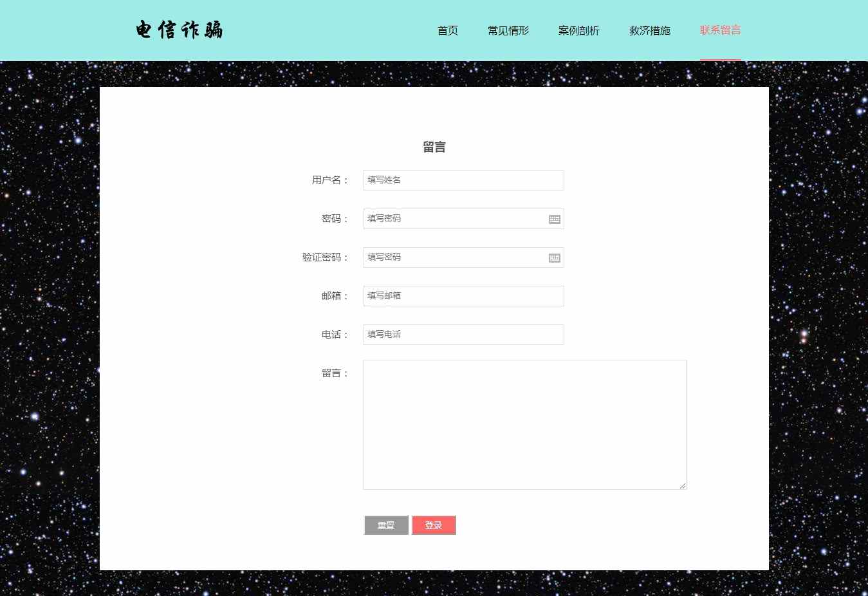
Task: Click the 电信诈骗 site logo
Action: [179, 30]
